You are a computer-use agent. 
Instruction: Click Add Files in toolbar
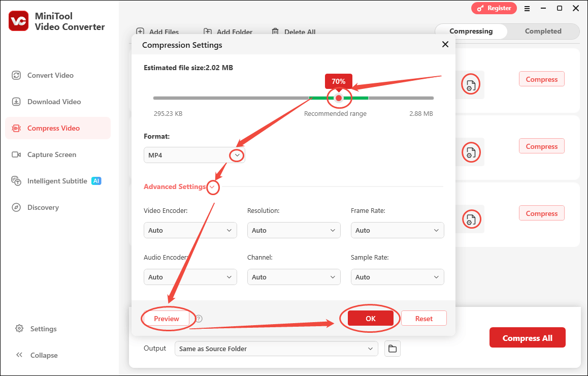coord(157,32)
